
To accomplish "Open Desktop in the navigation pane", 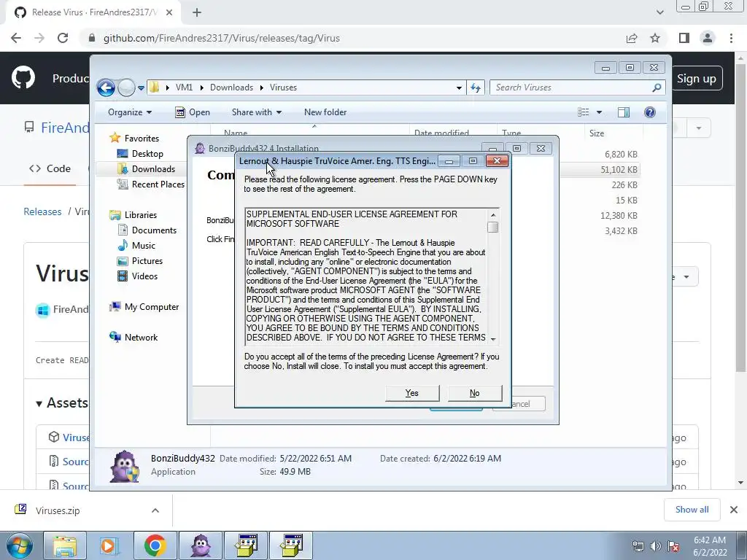I will pos(147,154).
